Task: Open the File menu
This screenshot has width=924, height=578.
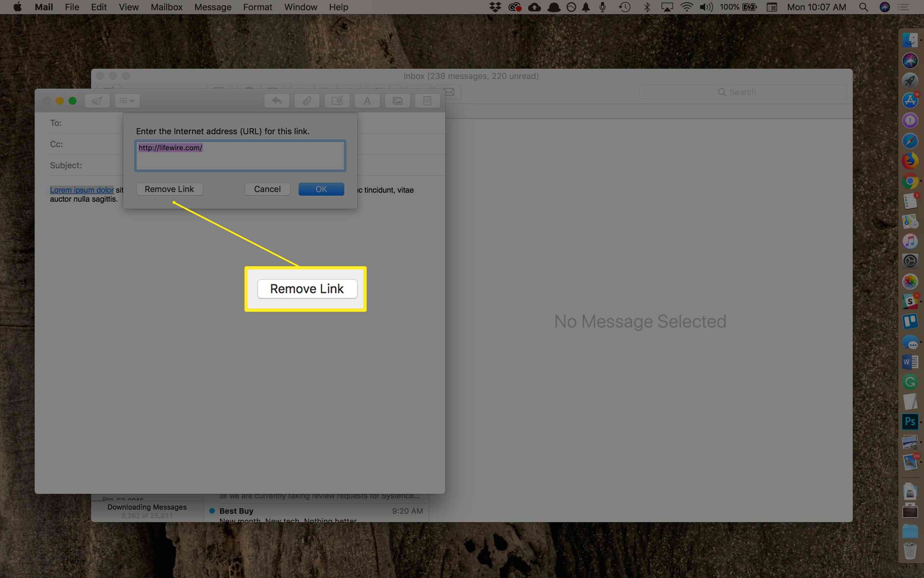Action: coord(72,7)
